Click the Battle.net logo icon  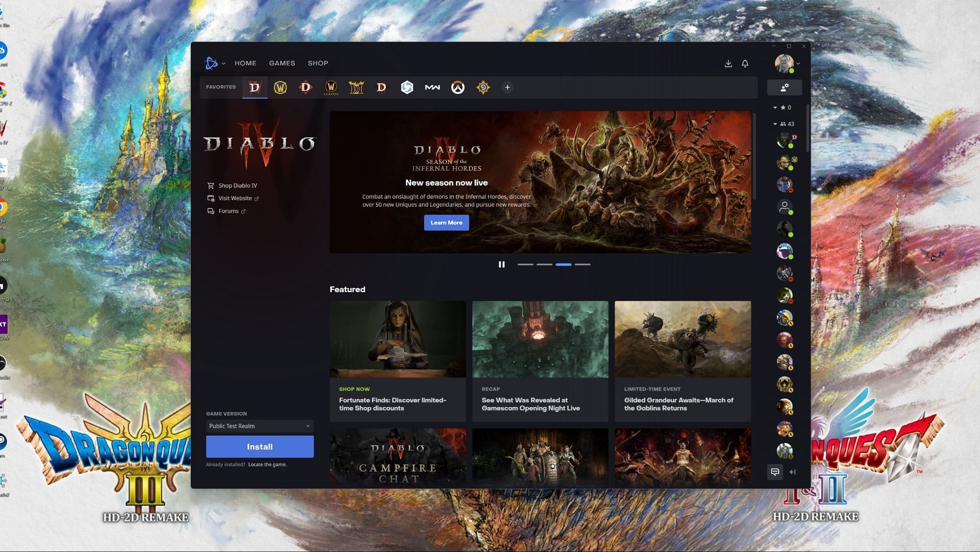(x=211, y=63)
